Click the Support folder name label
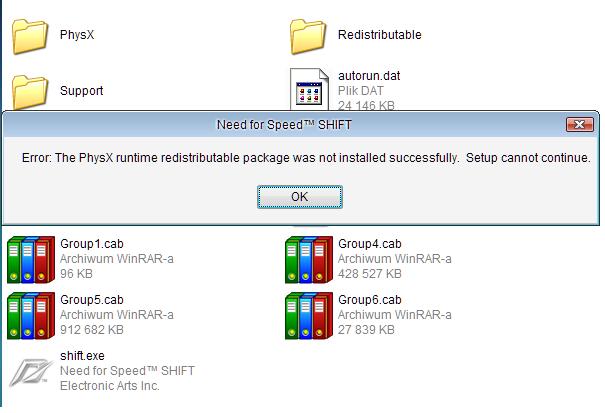The height and width of the screenshot is (413, 605). (81, 91)
